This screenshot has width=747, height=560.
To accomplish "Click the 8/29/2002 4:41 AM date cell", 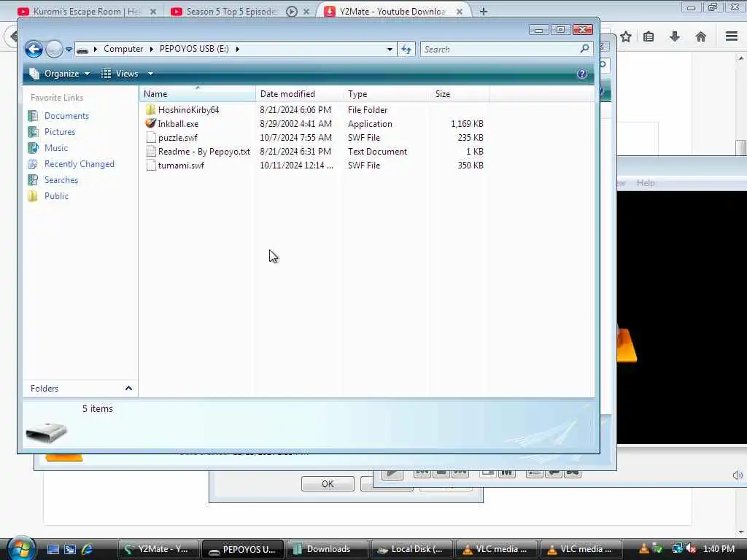I will pos(296,124).
